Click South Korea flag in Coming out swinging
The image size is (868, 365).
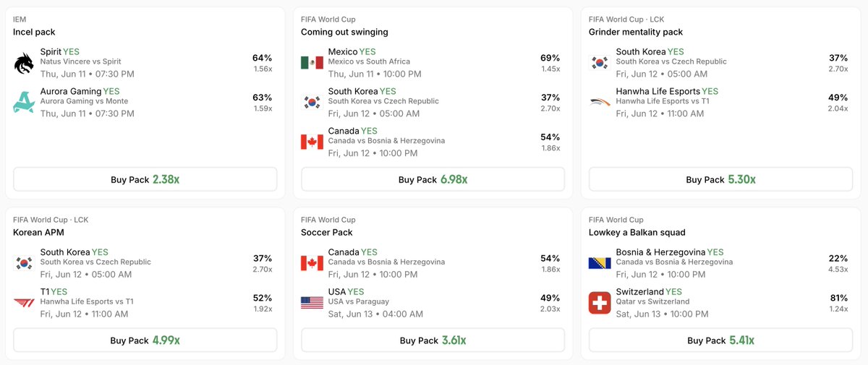[x=312, y=103]
